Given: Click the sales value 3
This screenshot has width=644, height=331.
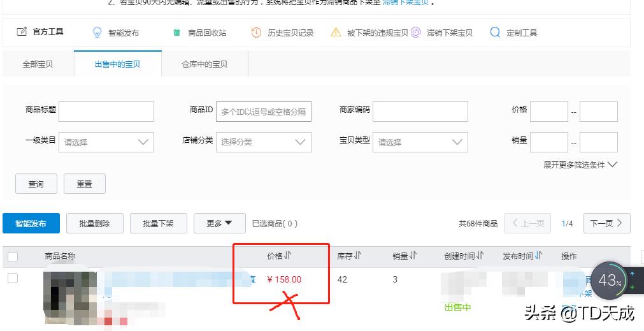Looking at the screenshot, I should coord(395,279).
